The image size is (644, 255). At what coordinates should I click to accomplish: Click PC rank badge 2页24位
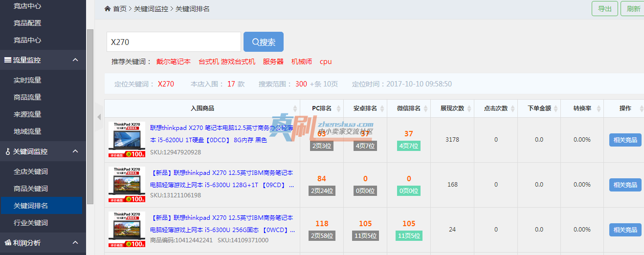pos(322,191)
